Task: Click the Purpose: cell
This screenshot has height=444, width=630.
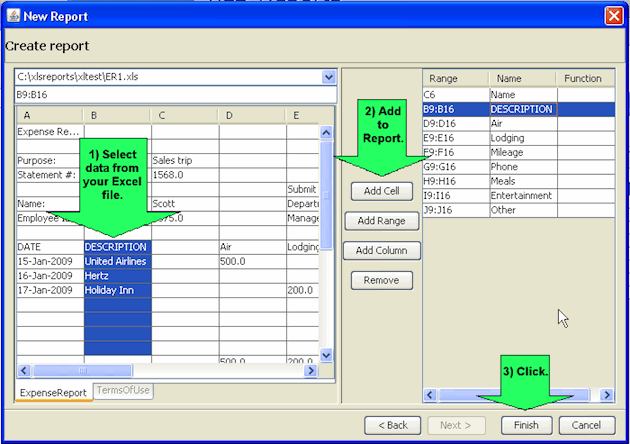Action: click(x=50, y=161)
